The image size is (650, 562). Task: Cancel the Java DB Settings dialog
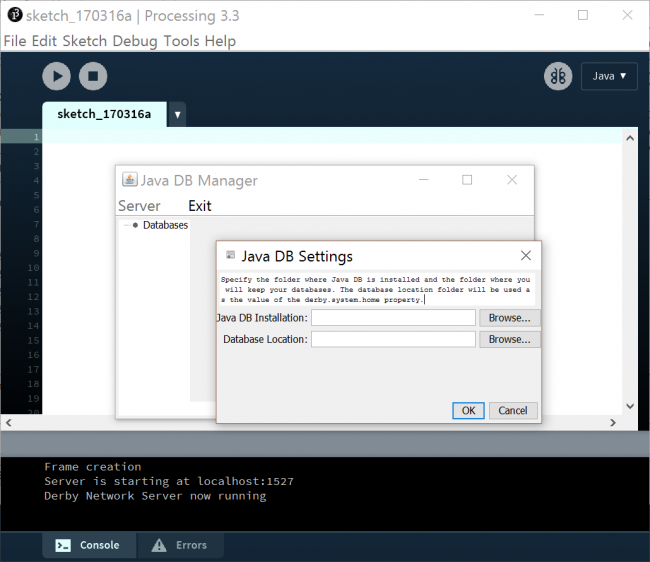513,411
